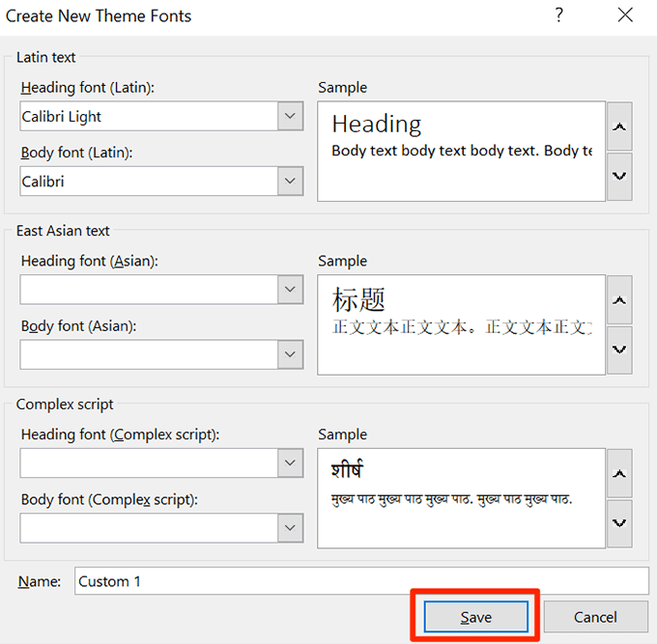This screenshot has width=657, height=644.
Task: Expand the Body font (Asian) dropdown
Action: click(291, 354)
